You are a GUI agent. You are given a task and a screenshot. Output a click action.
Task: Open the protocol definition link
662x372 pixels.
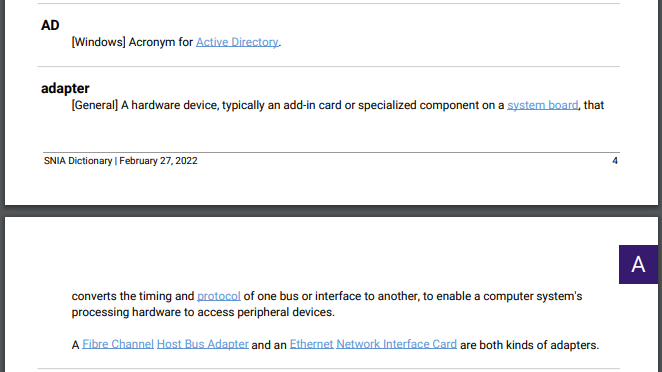219,296
